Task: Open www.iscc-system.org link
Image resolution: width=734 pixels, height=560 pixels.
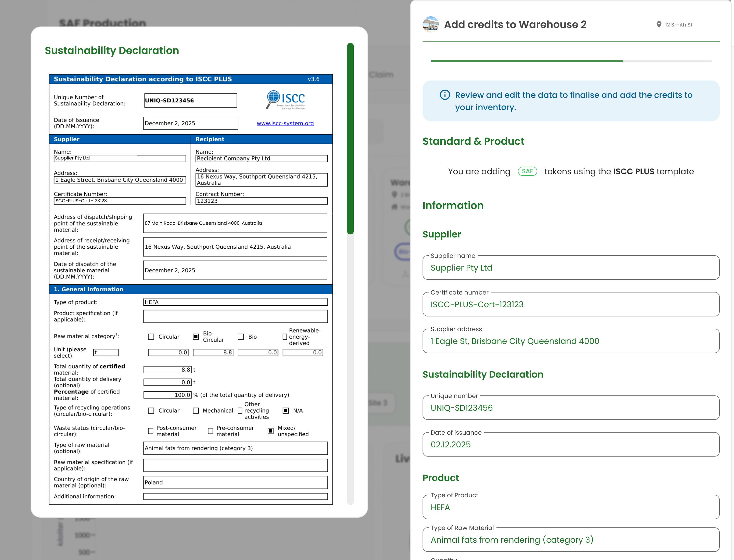Action: pos(285,123)
